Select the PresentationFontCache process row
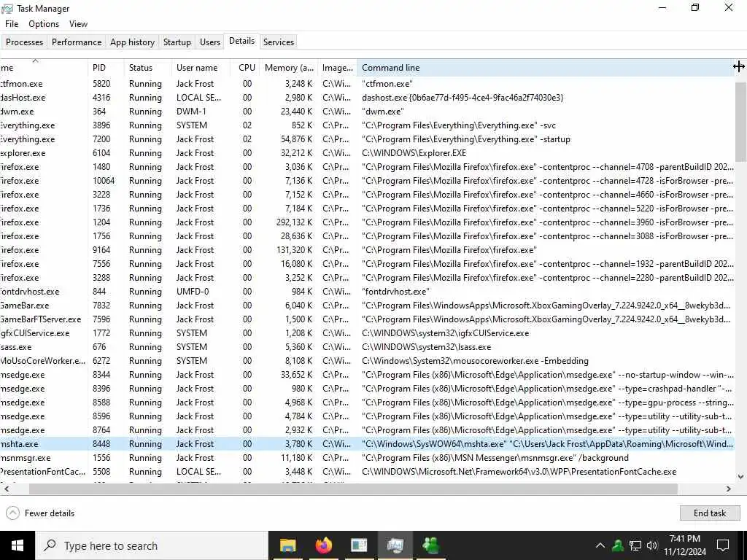 click(367, 472)
